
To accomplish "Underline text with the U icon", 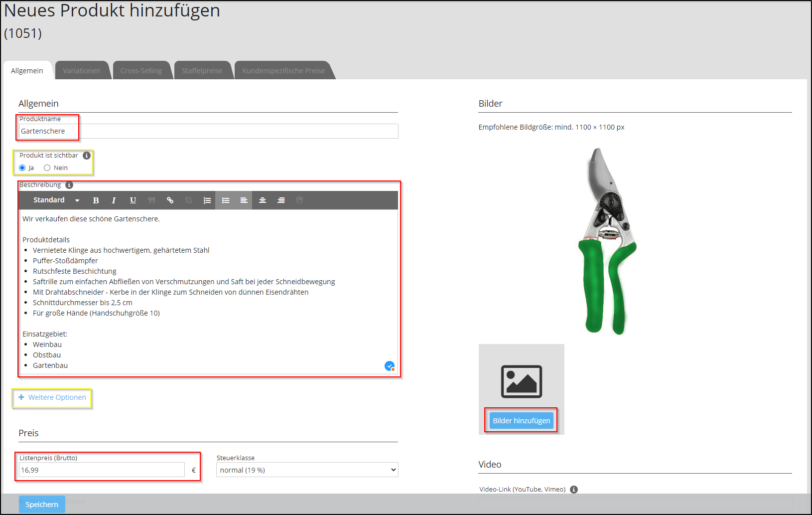I will coord(133,200).
